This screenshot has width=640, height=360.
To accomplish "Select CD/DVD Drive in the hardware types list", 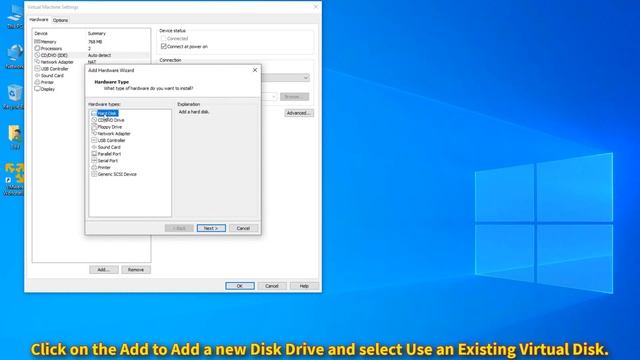I will pos(108,120).
